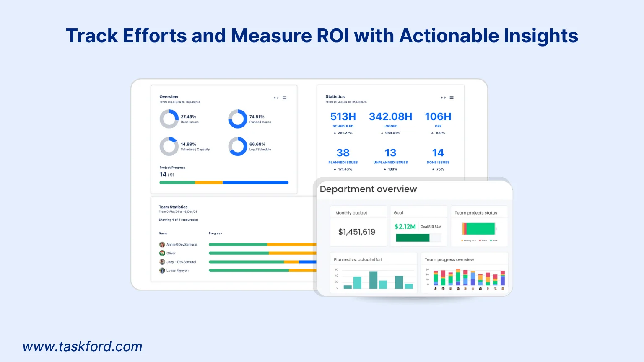Select the Joey - DevSamurai name
644x362 pixels.
pyautogui.click(x=181, y=262)
